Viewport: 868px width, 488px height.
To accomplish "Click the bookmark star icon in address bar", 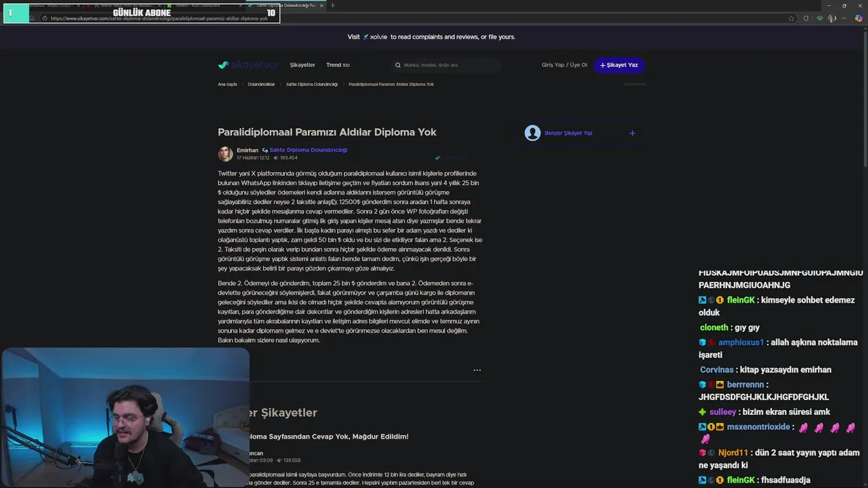I will coord(791,18).
